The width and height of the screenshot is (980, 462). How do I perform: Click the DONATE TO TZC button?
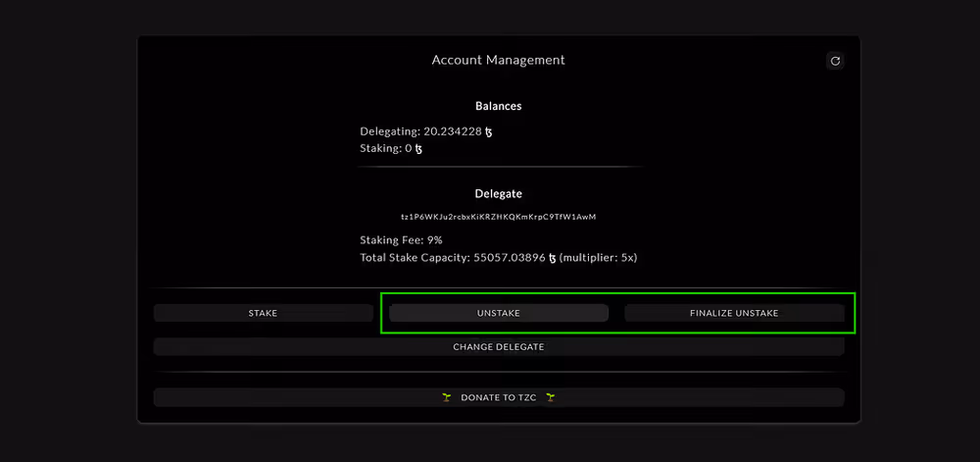[x=498, y=397]
